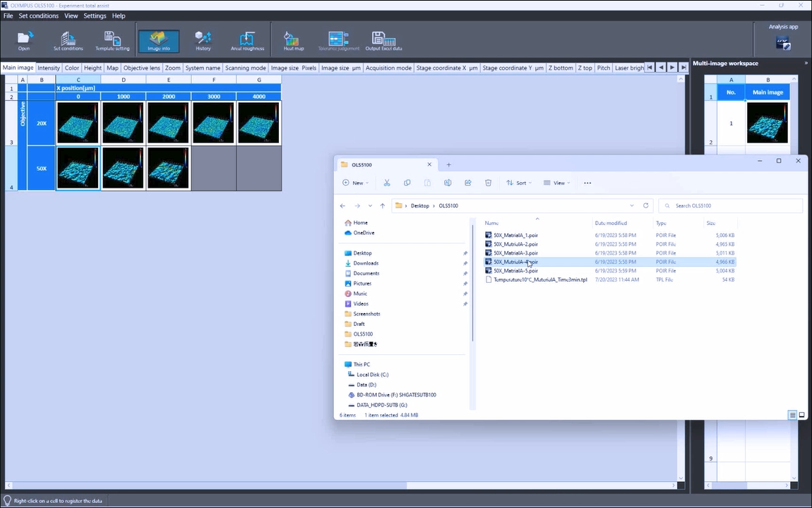Image resolution: width=812 pixels, height=508 pixels.
Task: Open the View dropdown in Explorer
Action: (x=556, y=183)
